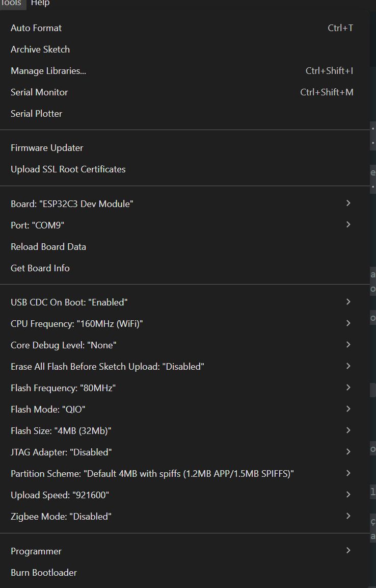Open the Partition Scheme submenu

(152, 474)
